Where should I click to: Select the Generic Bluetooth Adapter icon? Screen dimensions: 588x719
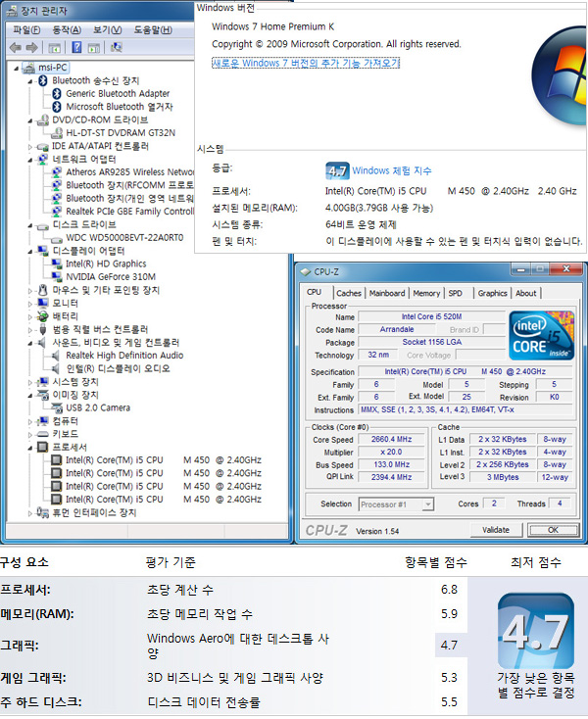click(57, 93)
